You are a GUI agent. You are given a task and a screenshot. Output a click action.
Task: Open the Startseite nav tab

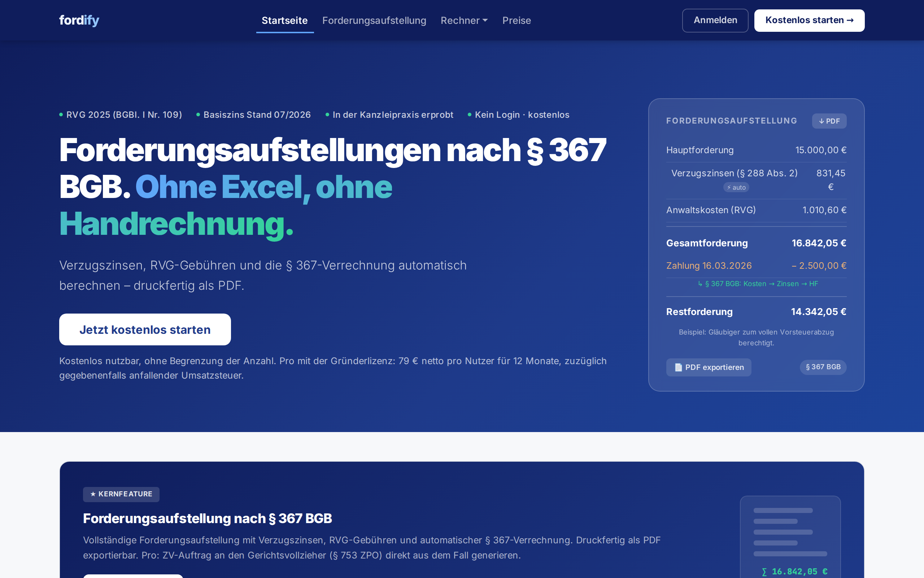(x=284, y=20)
